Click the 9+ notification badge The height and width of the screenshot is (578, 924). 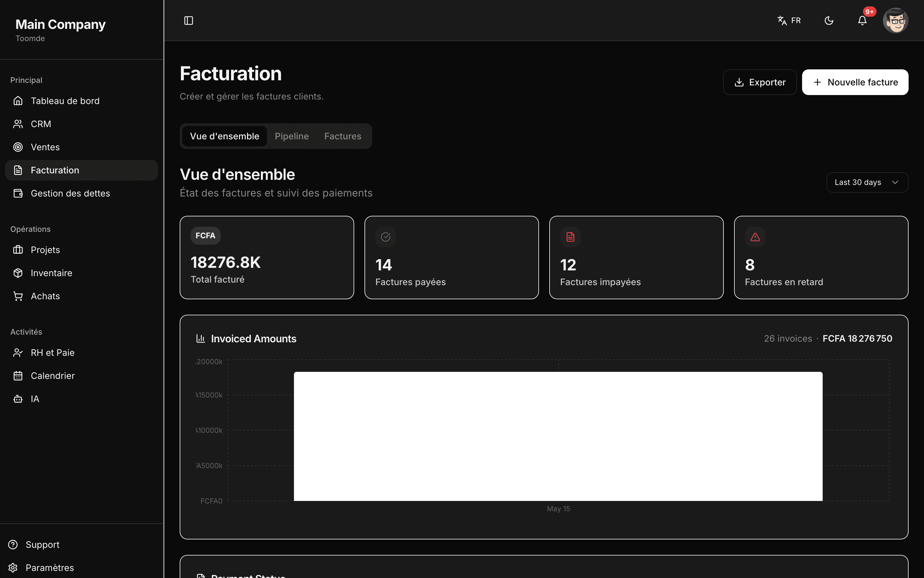[869, 12]
